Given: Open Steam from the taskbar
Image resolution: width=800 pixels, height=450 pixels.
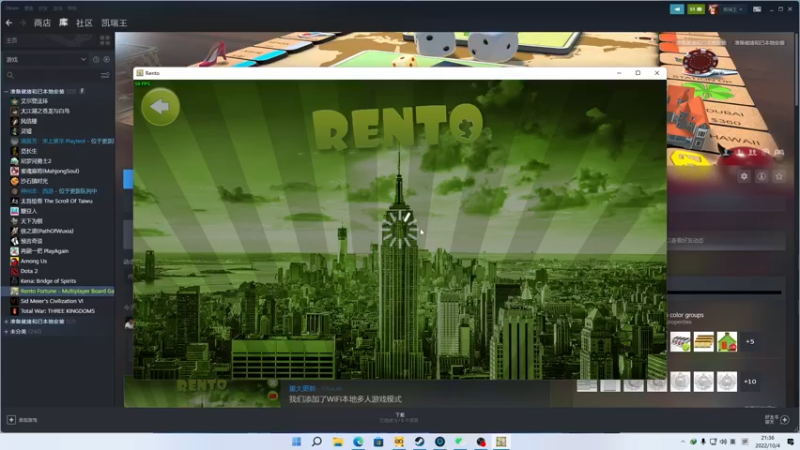Looking at the screenshot, I should (x=419, y=441).
